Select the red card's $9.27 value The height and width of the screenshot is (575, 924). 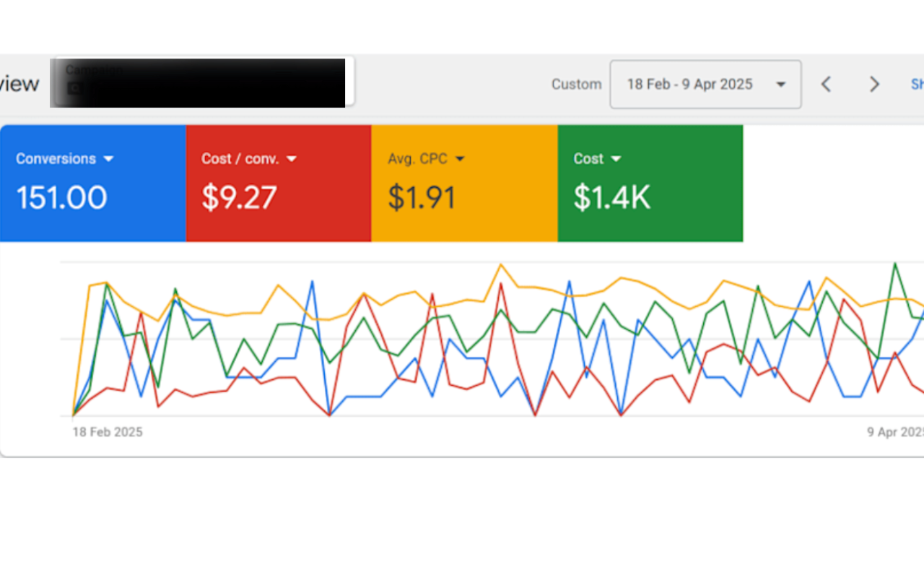pos(239,198)
